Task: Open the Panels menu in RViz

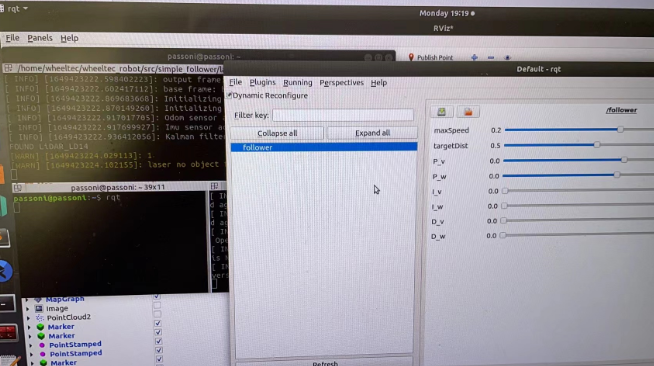Action: point(40,38)
